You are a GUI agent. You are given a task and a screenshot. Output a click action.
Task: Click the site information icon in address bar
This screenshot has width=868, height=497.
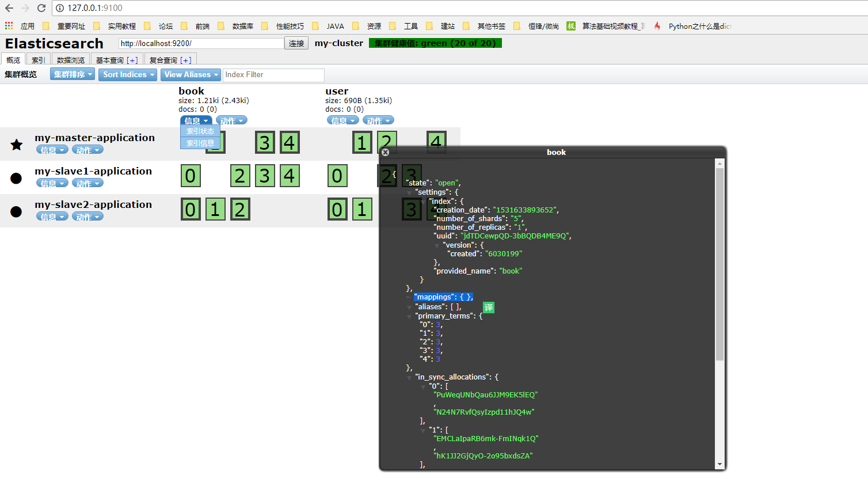59,8
